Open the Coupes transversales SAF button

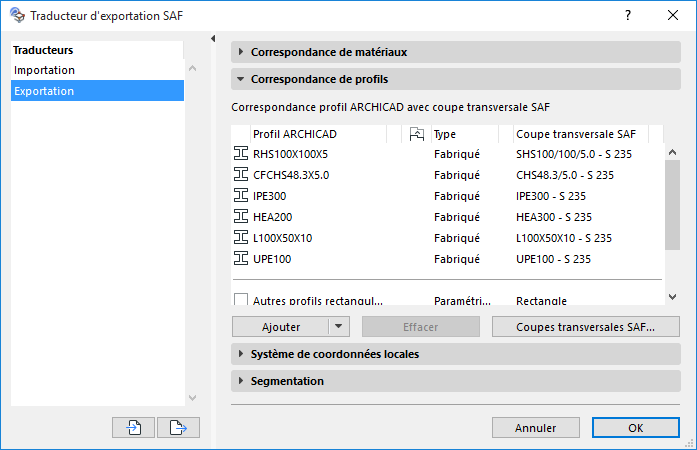point(585,327)
